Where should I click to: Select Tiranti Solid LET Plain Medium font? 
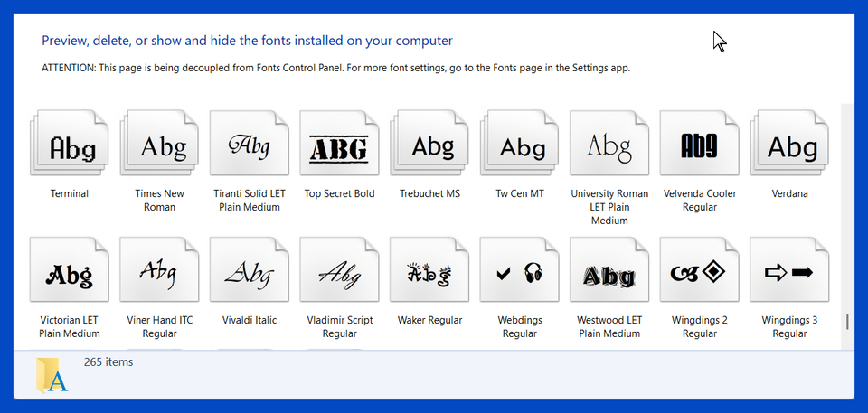point(249,145)
